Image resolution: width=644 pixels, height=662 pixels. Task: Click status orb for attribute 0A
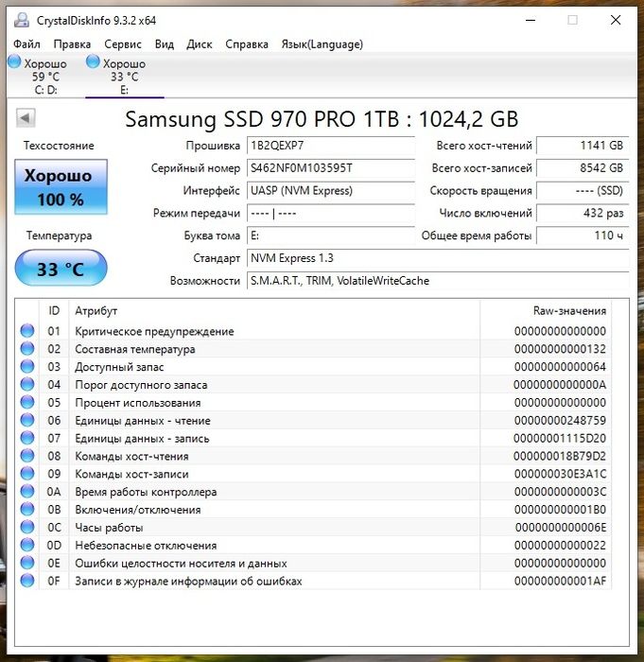point(27,491)
